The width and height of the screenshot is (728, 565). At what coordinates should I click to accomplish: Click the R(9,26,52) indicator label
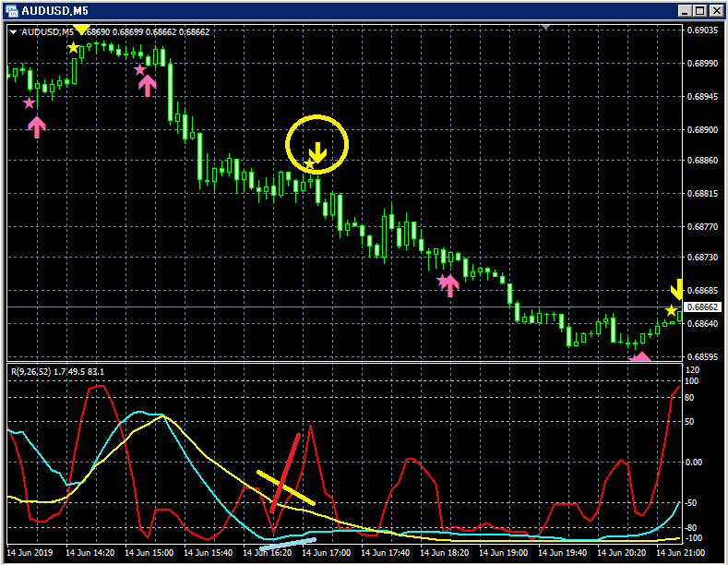31,372
